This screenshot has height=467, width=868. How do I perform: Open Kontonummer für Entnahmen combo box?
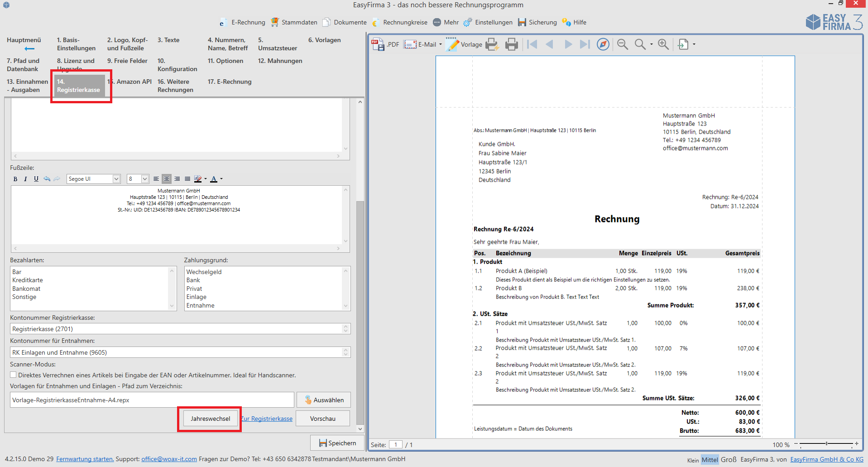pos(180,352)
